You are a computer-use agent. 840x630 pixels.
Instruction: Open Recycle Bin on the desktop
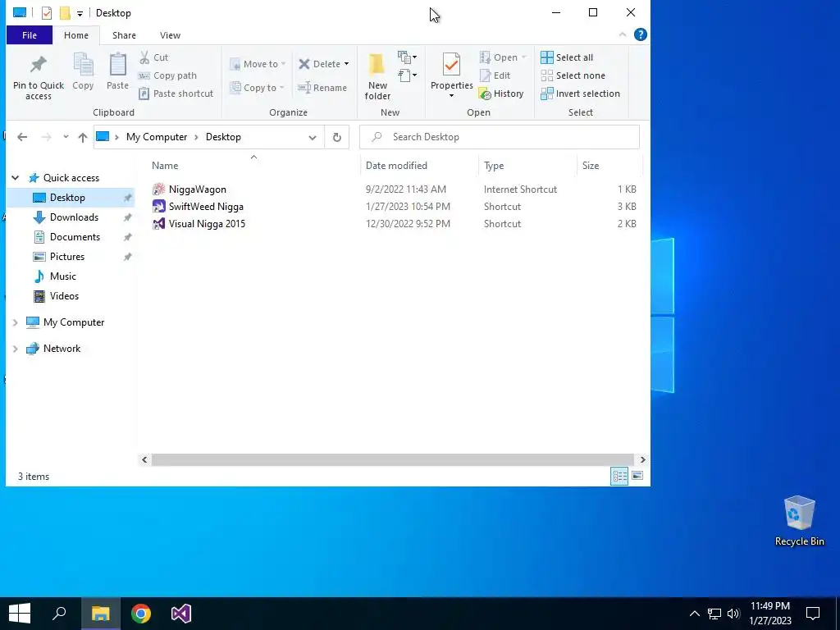pyautogui.click(x=799, y=521)
